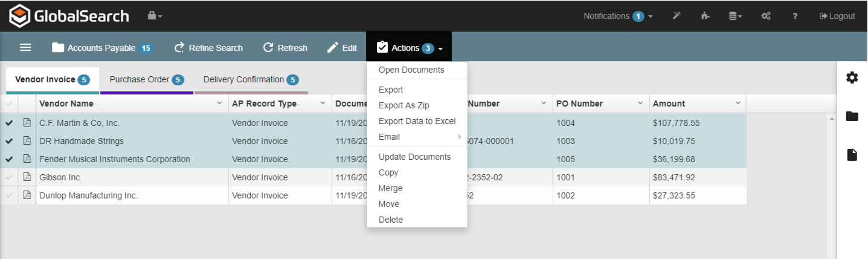This screenshot has height=259, width=868.
Task: Open the database icon dropdown
Action: point(735,16)
